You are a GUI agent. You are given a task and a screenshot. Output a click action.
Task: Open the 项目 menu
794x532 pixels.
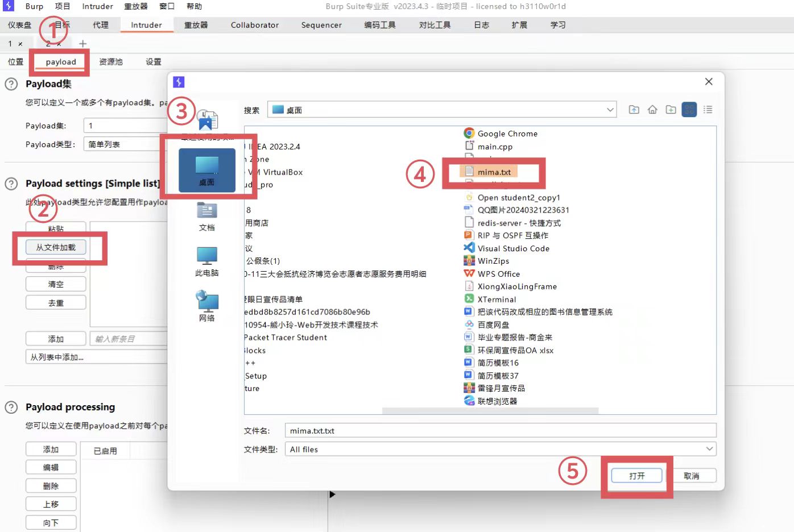(x=63, y=6)
